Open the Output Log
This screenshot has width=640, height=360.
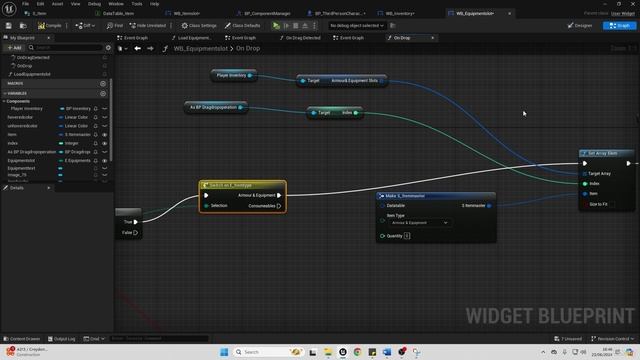(62, 339)
